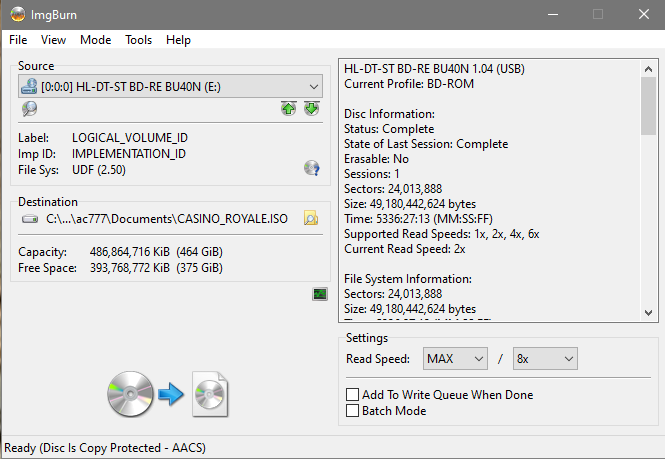Click the Free Space 393,768,772 KiB value
Viewport: 665px width, 459px height.
[x=156, y=268]
